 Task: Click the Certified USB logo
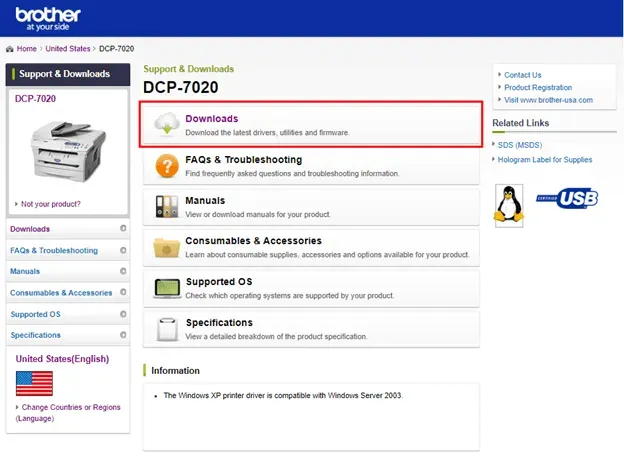[567, 198]
